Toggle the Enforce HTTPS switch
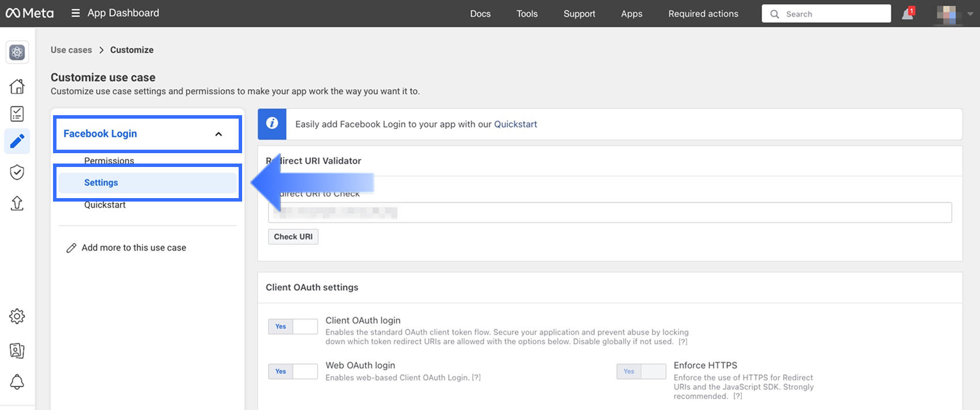980x410 pixels. click(641, 371)
